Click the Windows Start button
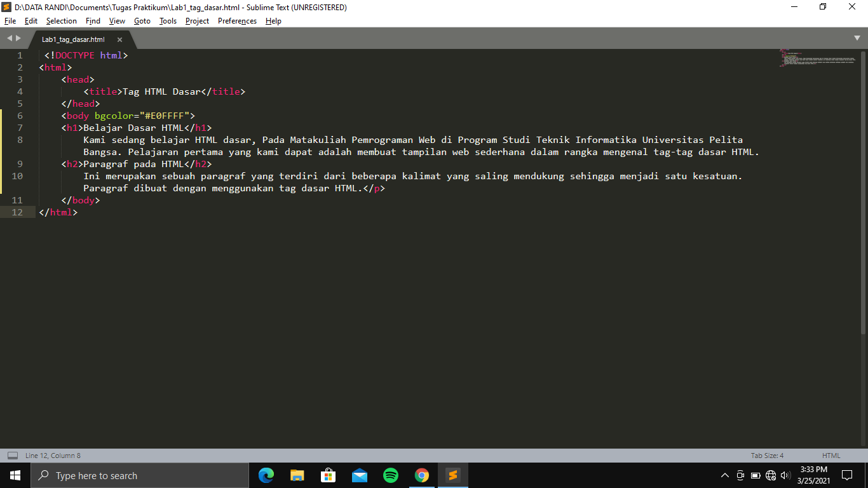This screenshot has width=868, height=488. [13, 475]
